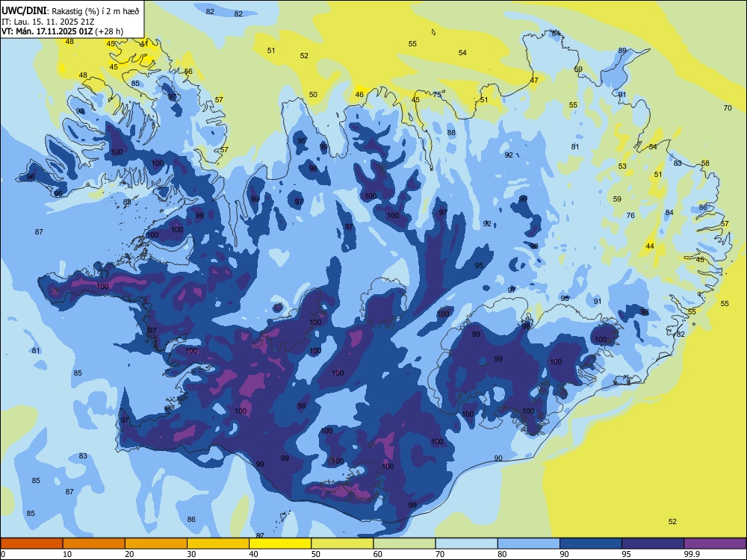Click the '30' legend tick label
747x560 pixels.
pos(191,554)
